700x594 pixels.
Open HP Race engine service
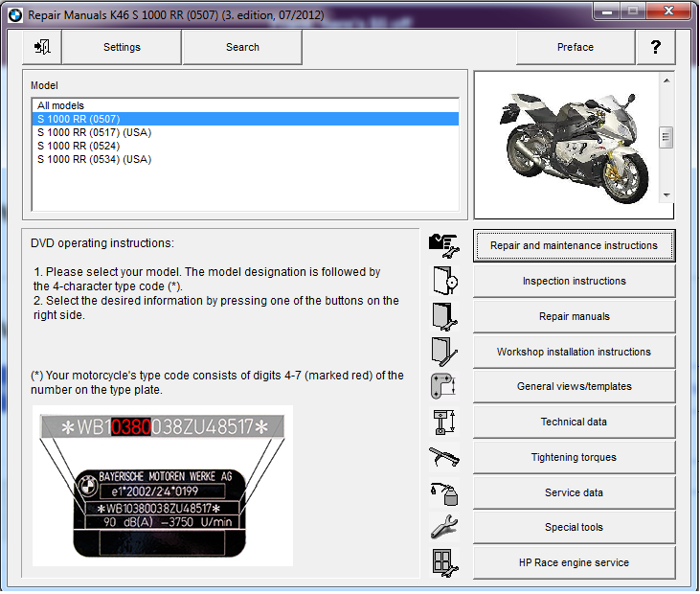click(575, 562)
